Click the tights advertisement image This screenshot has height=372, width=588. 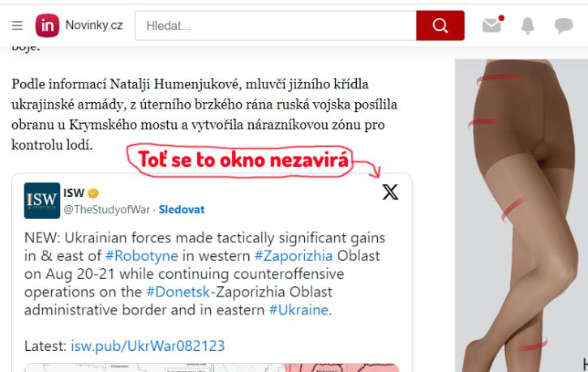coord(521,216)
